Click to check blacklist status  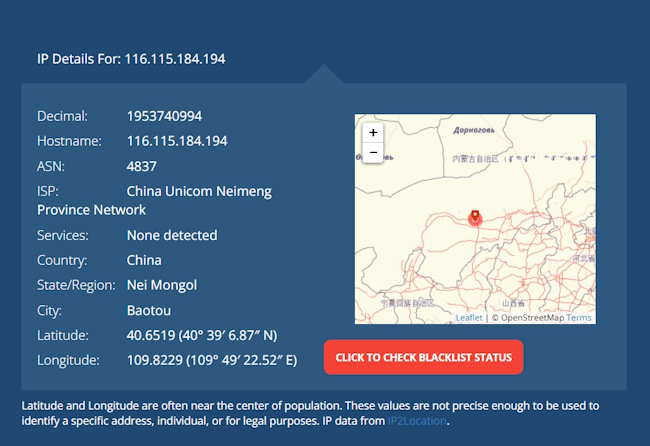[423, 357]
